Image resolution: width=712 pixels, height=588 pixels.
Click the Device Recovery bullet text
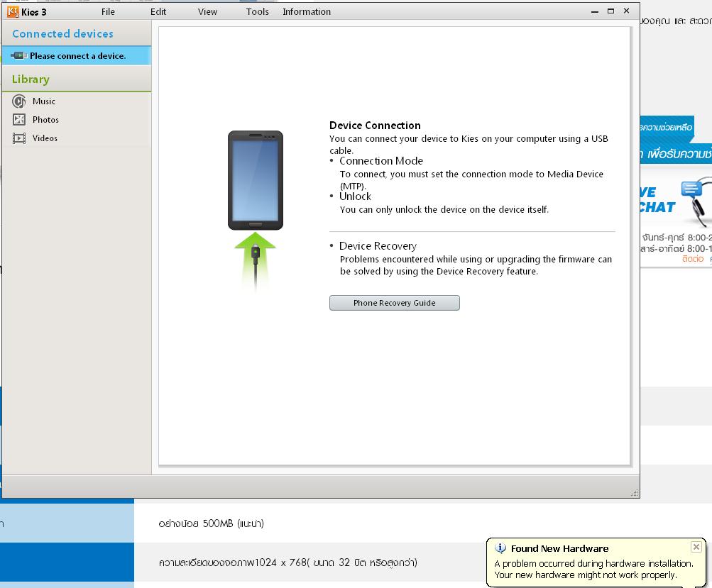click(378, 246)
